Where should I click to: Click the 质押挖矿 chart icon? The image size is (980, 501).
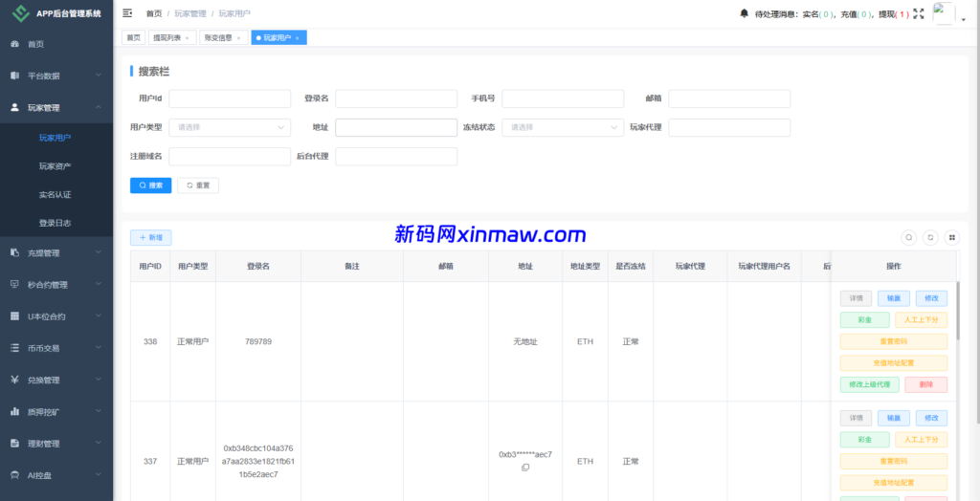(x=15, y=412)
